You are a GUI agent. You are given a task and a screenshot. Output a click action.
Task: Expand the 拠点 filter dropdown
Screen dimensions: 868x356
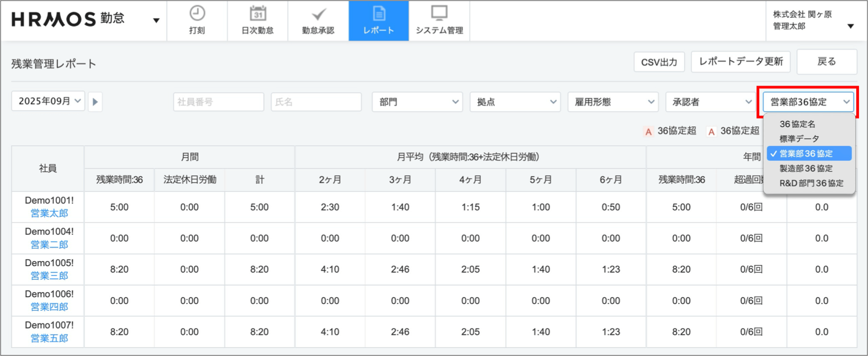pos(514,102)
